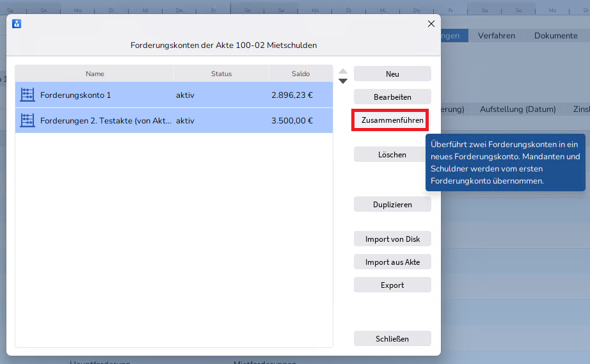Screen dimensions: 590x364
Task: Sort list by Name column header
Action: click(95, 74)
